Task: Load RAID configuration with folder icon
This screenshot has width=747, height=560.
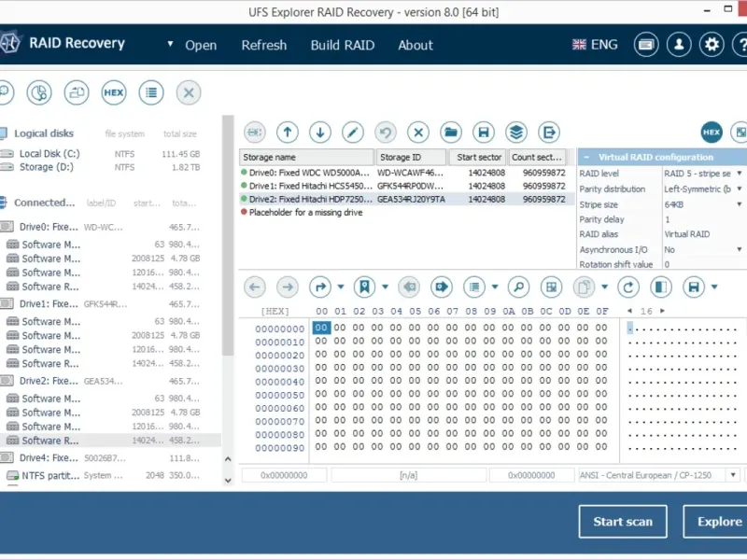Action: point(451,133)
